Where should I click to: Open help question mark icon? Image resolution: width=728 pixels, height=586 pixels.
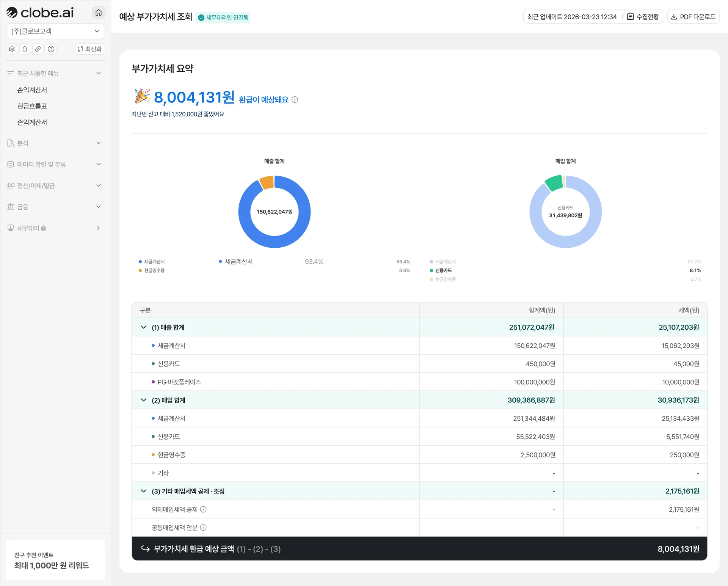click(51, 49)
